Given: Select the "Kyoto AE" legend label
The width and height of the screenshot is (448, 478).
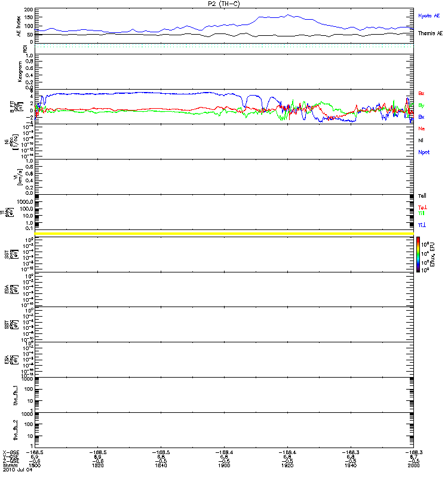Looking at the screenshot, I should tap(429, 16).
